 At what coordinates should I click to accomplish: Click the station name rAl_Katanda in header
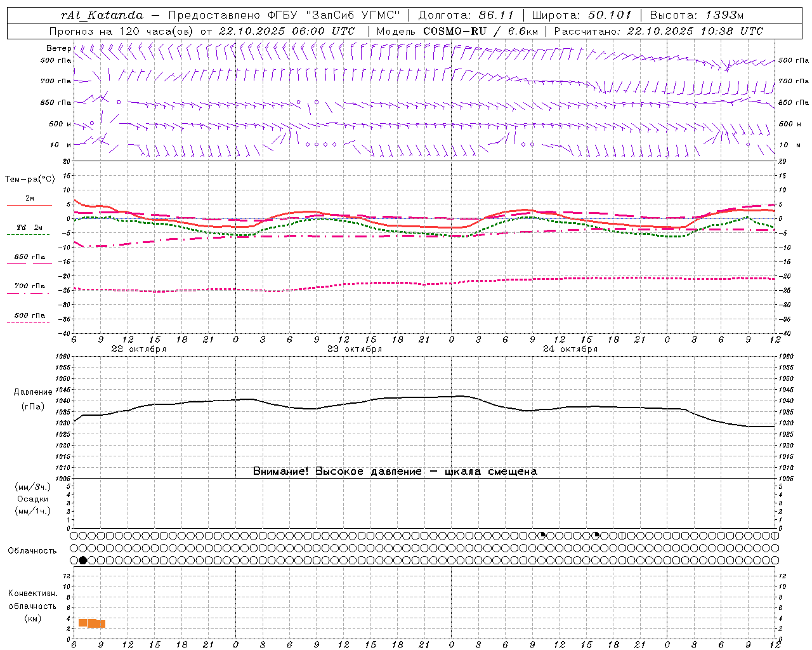(x=102, y=15)
